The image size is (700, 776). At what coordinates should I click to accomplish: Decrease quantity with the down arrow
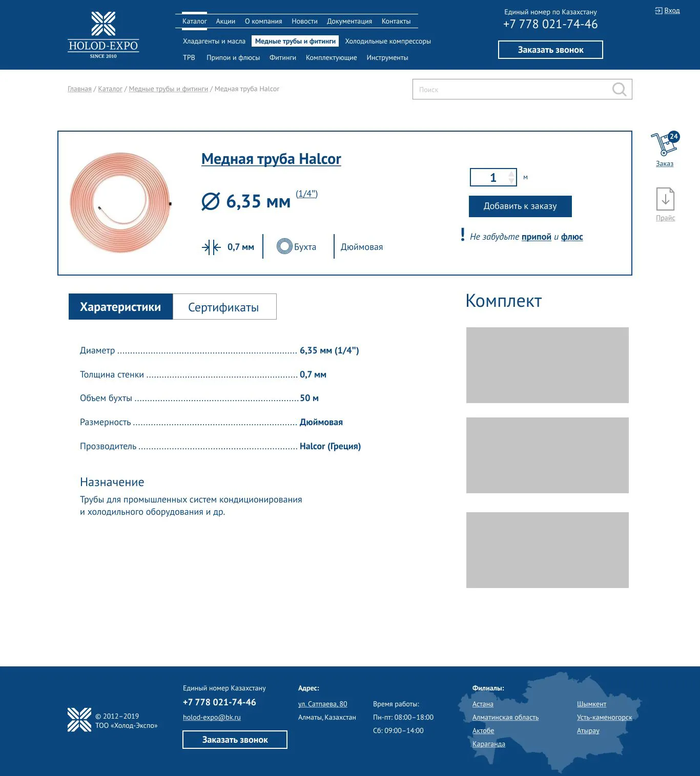[x=511, y=181]
